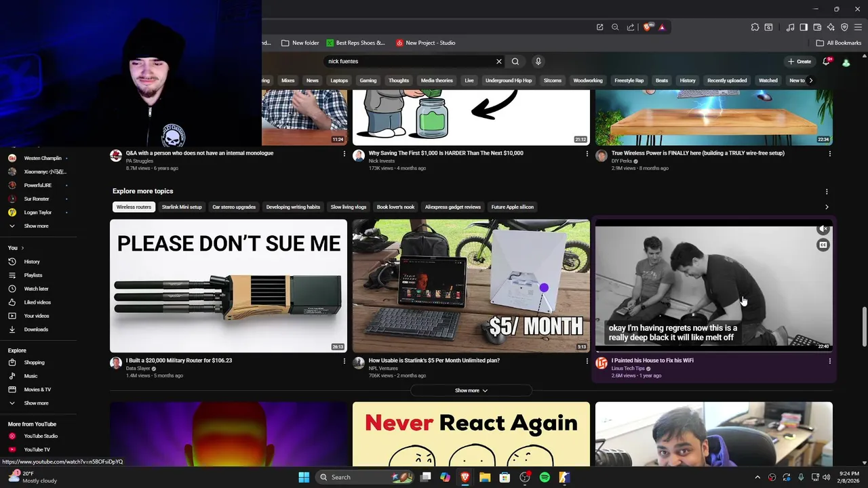This screenshot has height=488, width=868.
Task: Open options for Military Router video
Action: point(344,361)
